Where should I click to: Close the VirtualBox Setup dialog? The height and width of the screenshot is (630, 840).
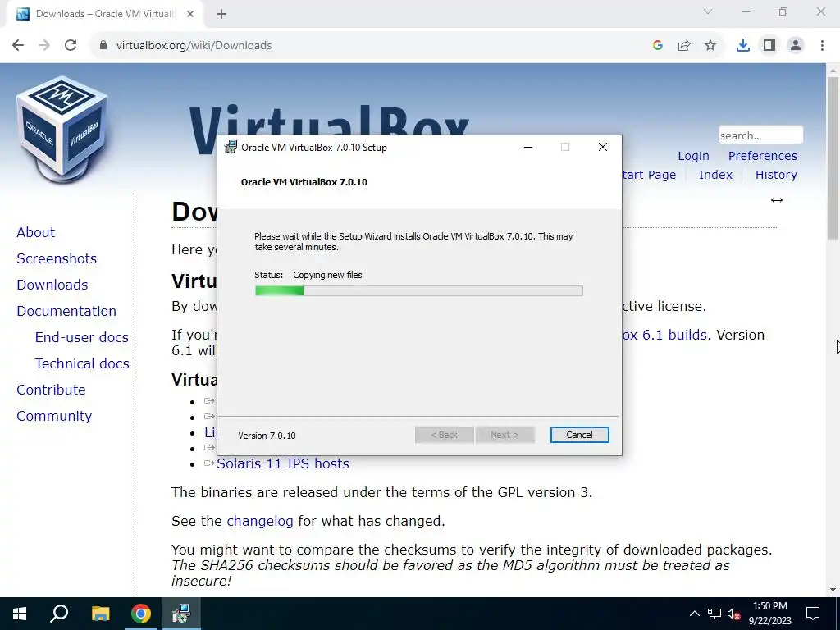click(603, 148)
